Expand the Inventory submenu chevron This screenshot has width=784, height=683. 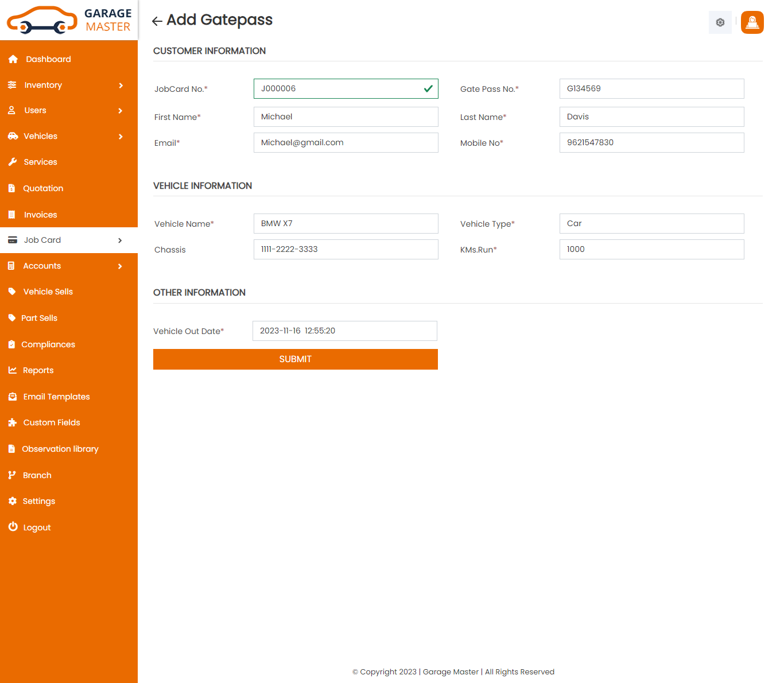click(121, 86)
